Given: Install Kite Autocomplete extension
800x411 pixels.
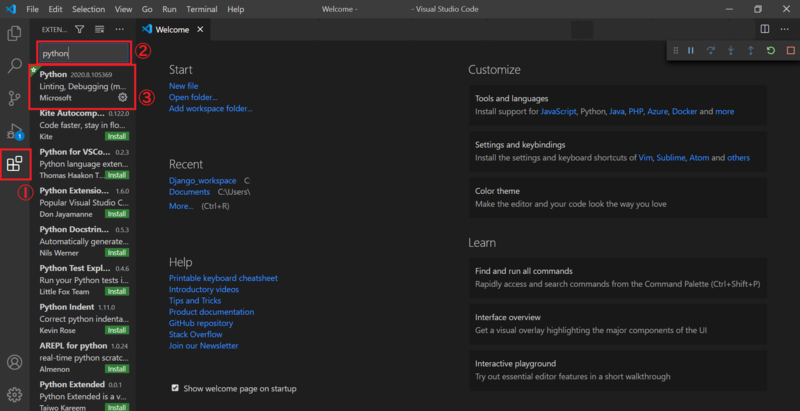Looking at the screenshot, I should tap(117, 137).
